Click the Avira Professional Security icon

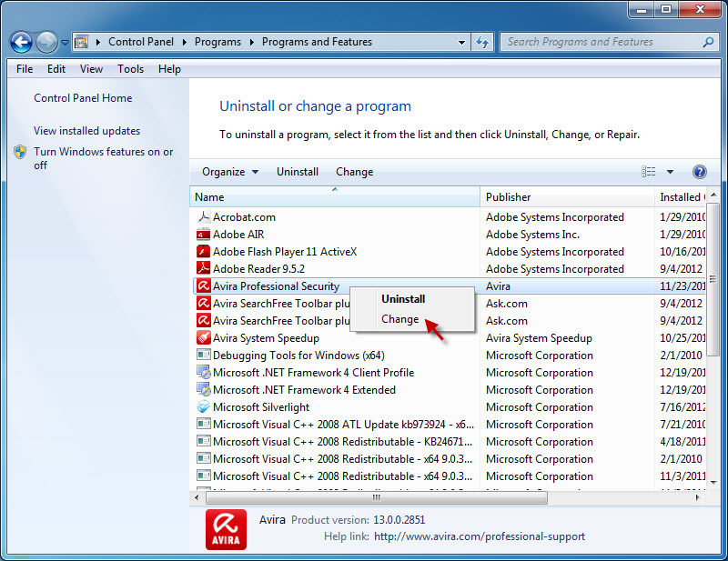203,286
